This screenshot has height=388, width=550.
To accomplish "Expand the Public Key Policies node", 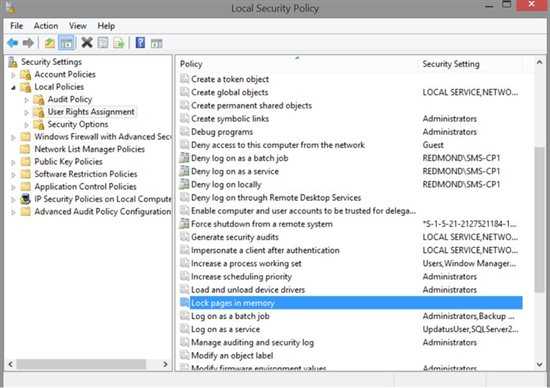I will click(13, 162).
